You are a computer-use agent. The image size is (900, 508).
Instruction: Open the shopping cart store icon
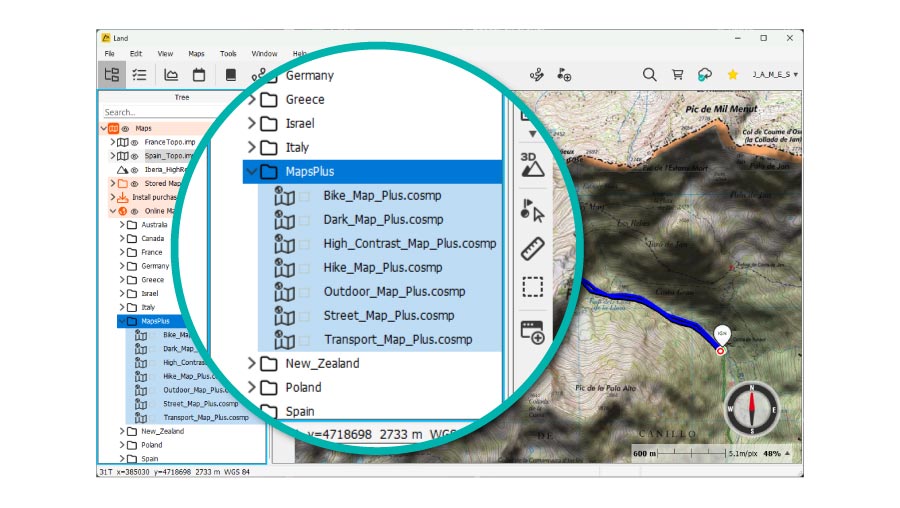click(x=677, y=75)
